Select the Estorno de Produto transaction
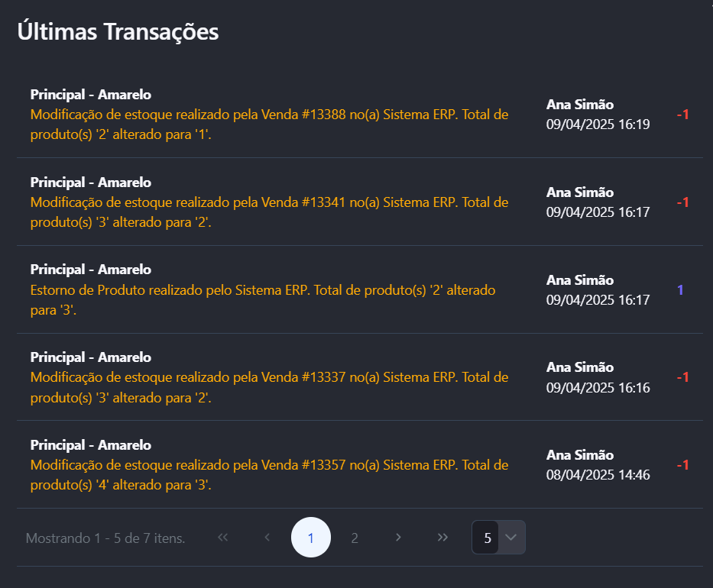The image size is (713, 588). [x=263, y=290]
